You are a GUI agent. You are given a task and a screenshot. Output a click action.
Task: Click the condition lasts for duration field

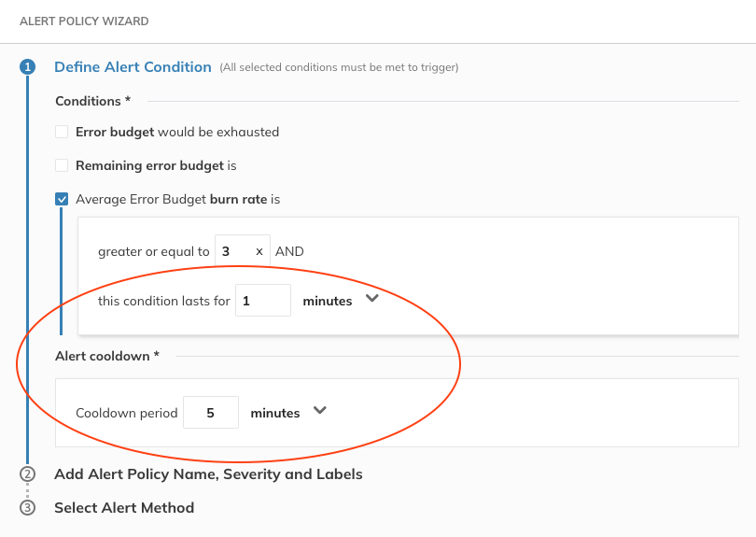pyautogui.click(x=262, y=301)
